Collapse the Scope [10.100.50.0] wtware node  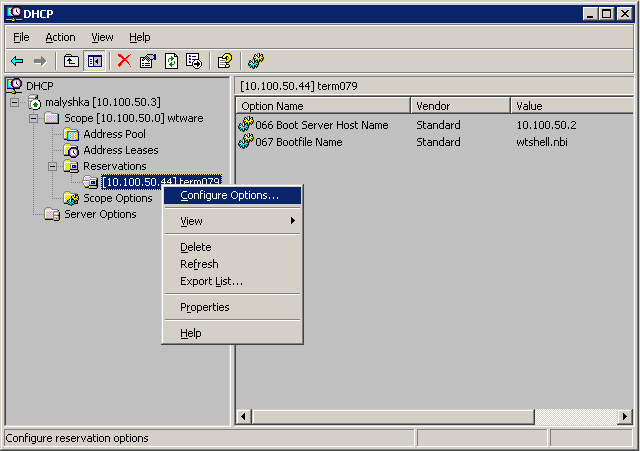[x=34, y=118]
